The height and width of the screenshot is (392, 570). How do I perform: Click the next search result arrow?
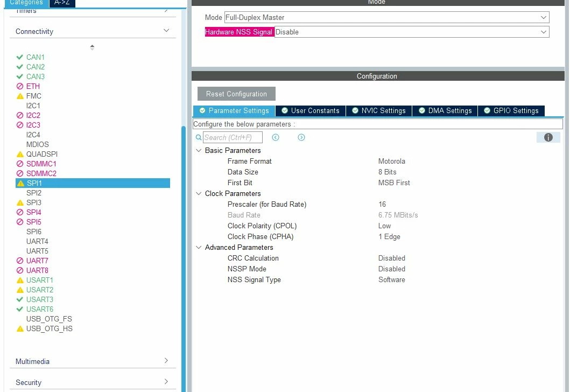click(301, 137)
